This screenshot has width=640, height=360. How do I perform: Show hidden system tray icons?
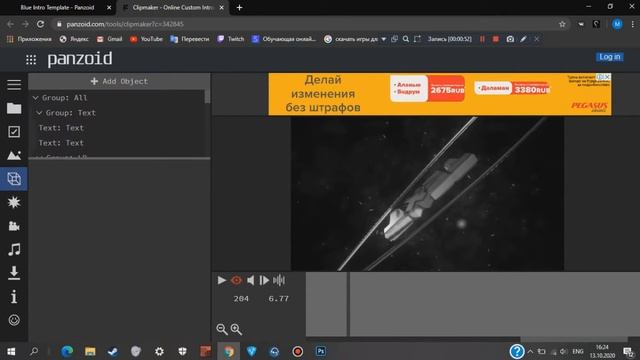pos(530,351)
